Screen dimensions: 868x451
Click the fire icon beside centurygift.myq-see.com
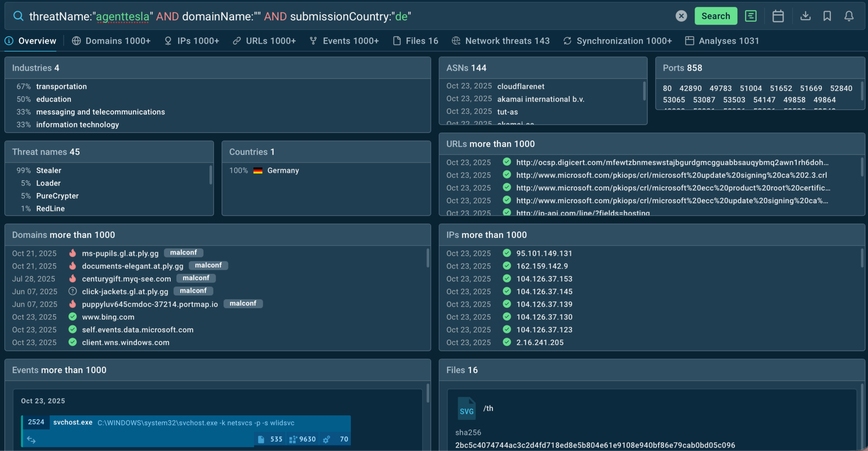point(72,278)
